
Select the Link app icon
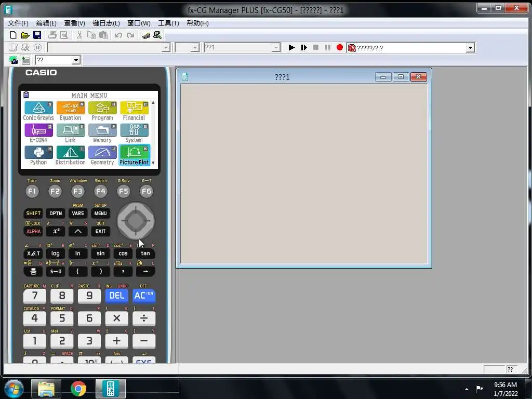70,133
